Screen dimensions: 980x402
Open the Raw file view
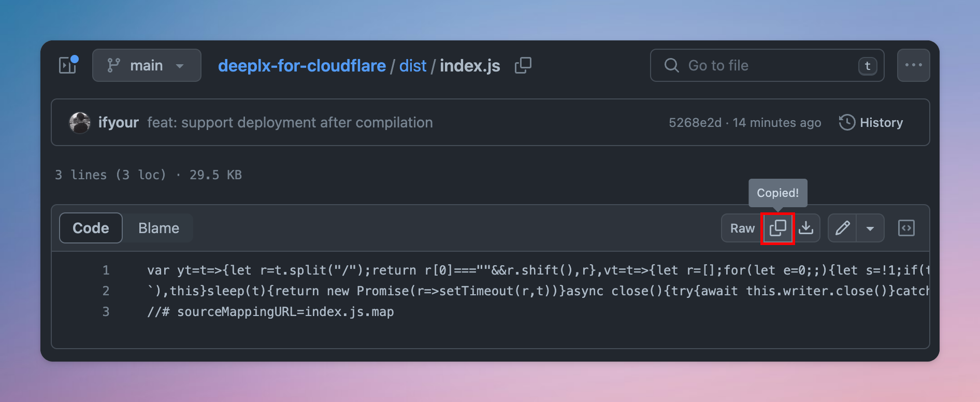pyautogui.click(x=742, y=228)
